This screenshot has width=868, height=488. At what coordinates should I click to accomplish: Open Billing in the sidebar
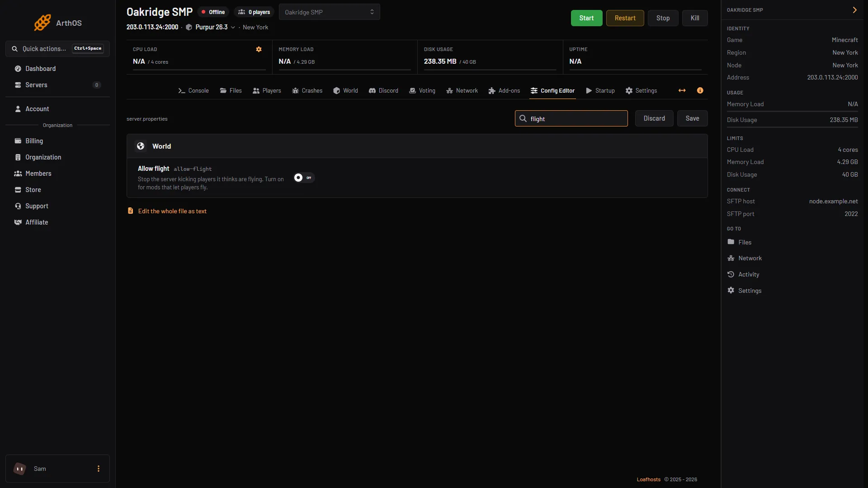point(57,141)
